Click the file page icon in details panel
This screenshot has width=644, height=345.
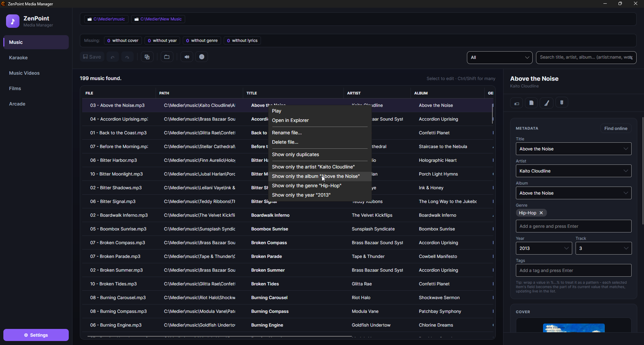pos(531,103)
